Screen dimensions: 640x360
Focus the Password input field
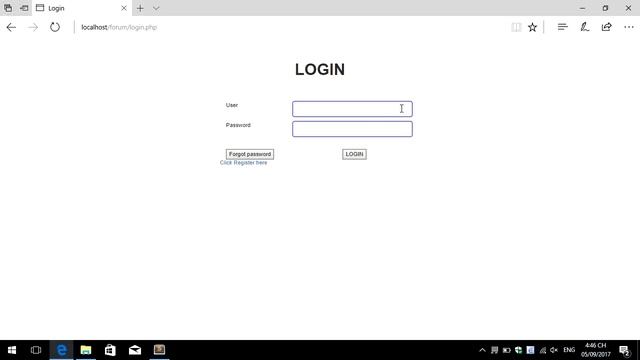pyautogui.click(x=352, y=129)
